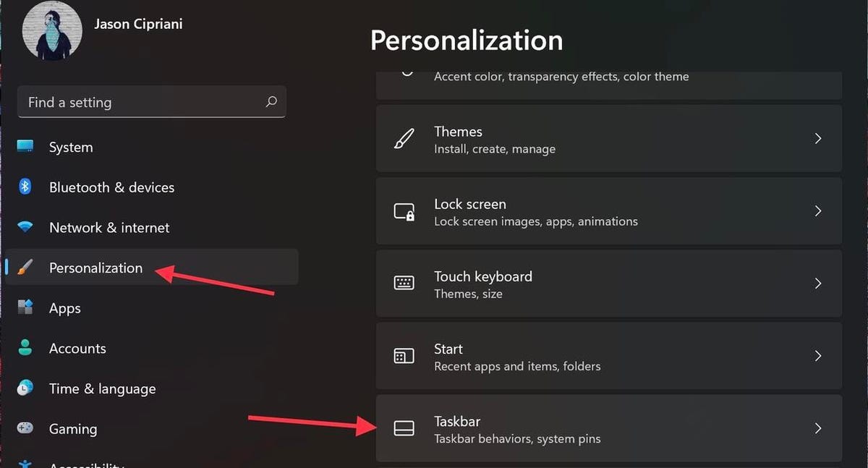Viewport: 868px width, 468px height.
Task: Expand Themes settings via its chevron
Action: coord(818,138)
